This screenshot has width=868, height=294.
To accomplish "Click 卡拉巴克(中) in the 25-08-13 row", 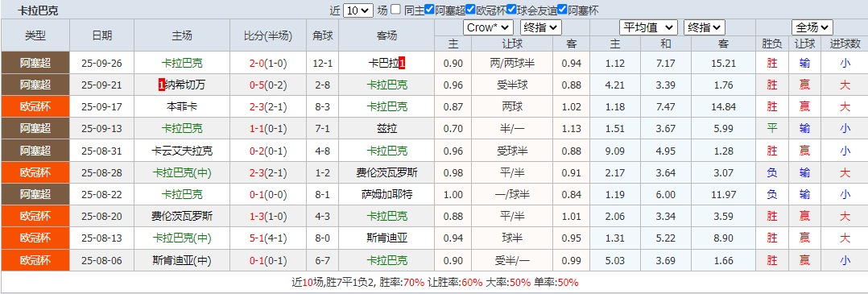I will pos(182,238).
